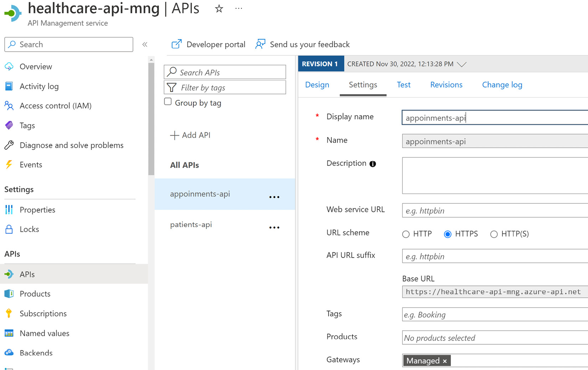Click the Events lightning bolt icon
The image size is (588, 370).
(x=9, y=164)
